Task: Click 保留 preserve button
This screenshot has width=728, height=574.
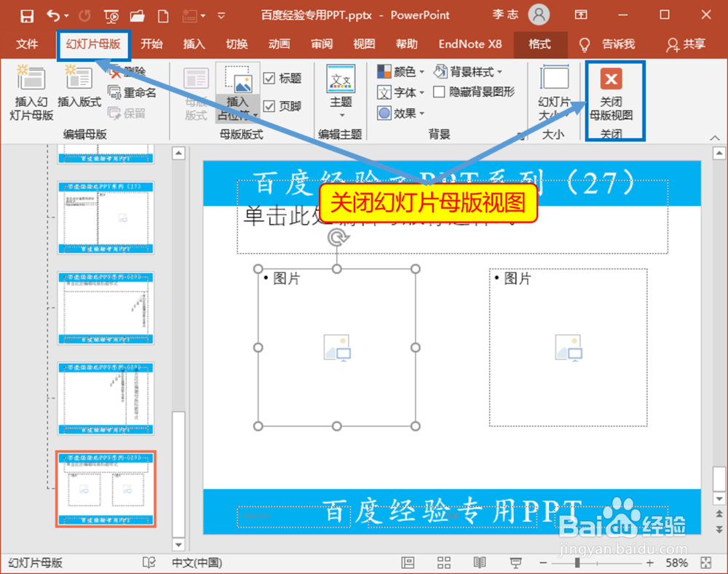Action: [x=127, y=113]
